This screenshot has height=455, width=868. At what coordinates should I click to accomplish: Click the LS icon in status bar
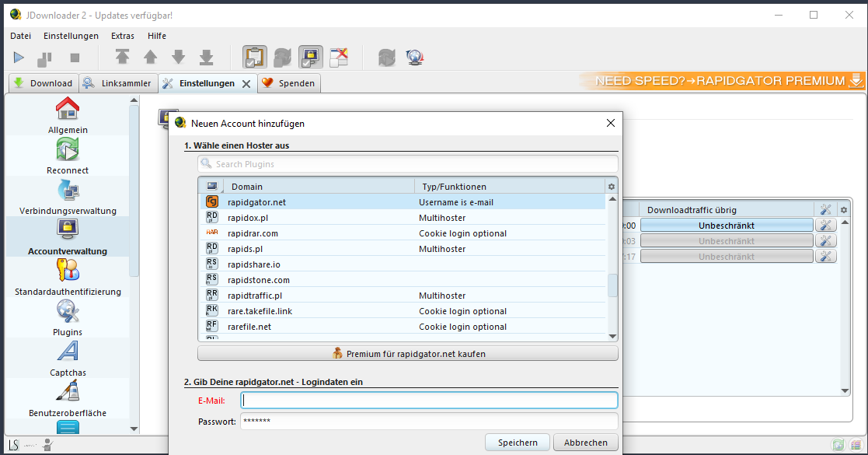point(14,444)
